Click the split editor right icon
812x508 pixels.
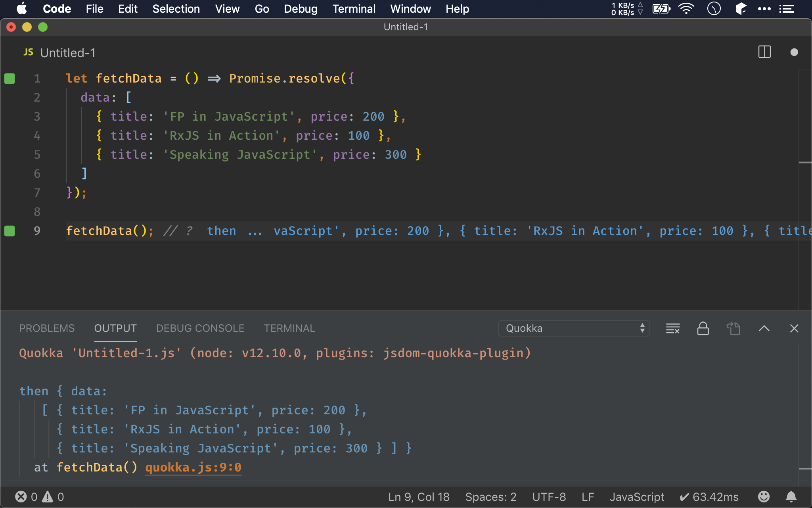pos(764,52)
